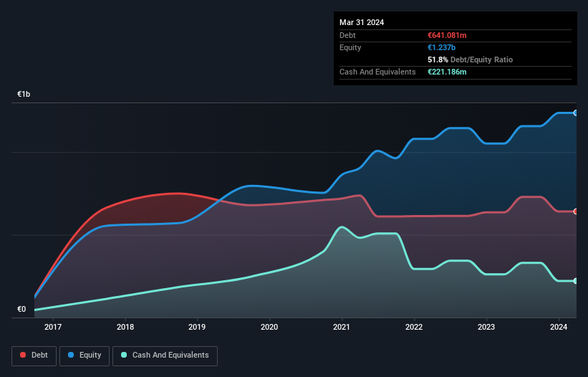
Task: Select the 2024 x-axis label
Action: (x=559, y=327)
